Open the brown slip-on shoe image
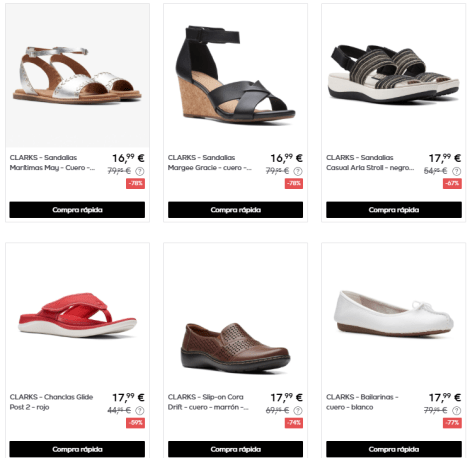This screenshot has height=458, width=475. point(235,315)
